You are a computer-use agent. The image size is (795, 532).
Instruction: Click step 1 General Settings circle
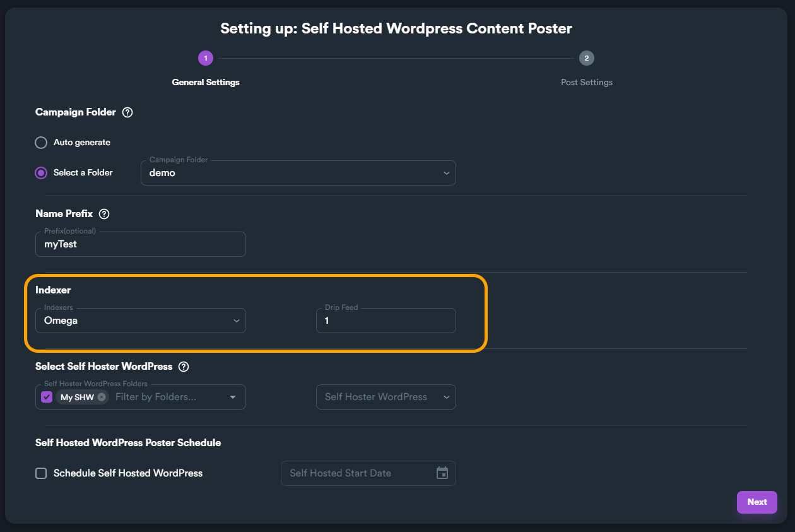point(206,59)
